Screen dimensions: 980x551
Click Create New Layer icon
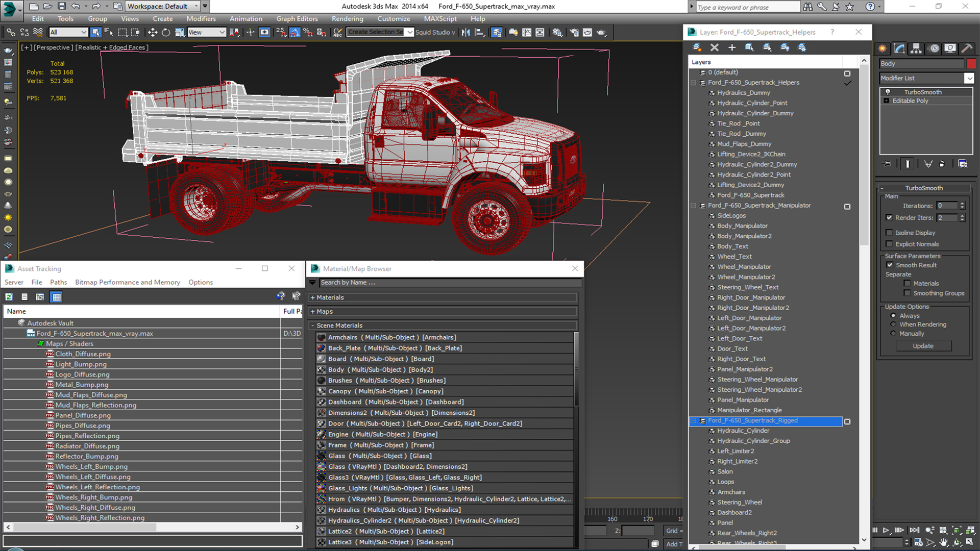click(697, 47)
